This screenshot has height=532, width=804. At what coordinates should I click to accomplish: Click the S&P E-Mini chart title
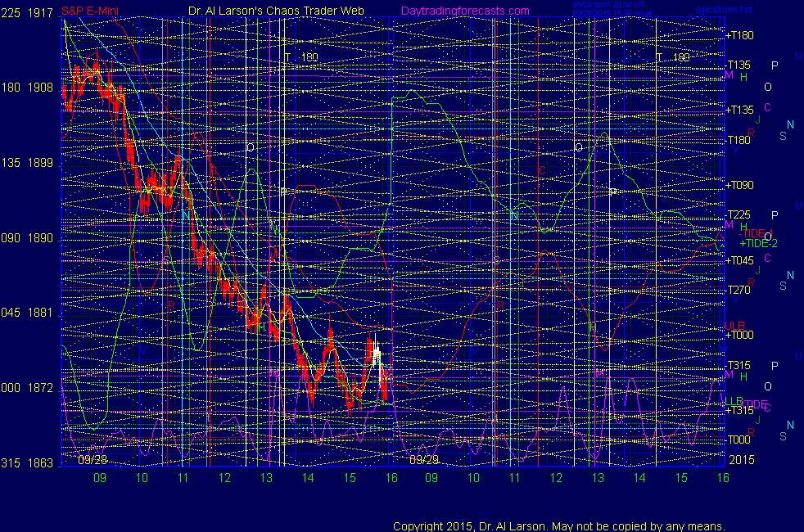pos(90,11)
